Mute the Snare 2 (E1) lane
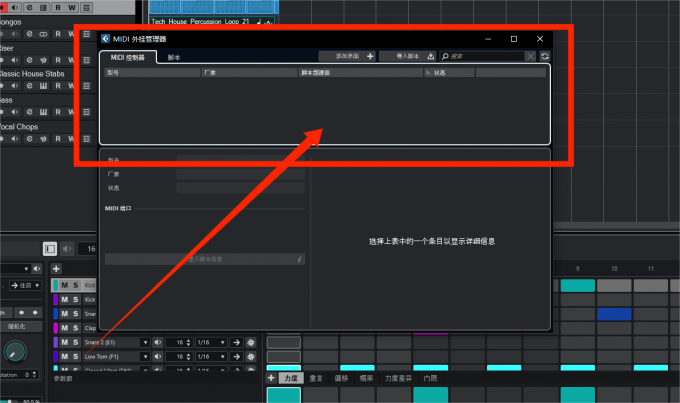Image resolution: width=680 pixels, height=403 pixels. 64,342
